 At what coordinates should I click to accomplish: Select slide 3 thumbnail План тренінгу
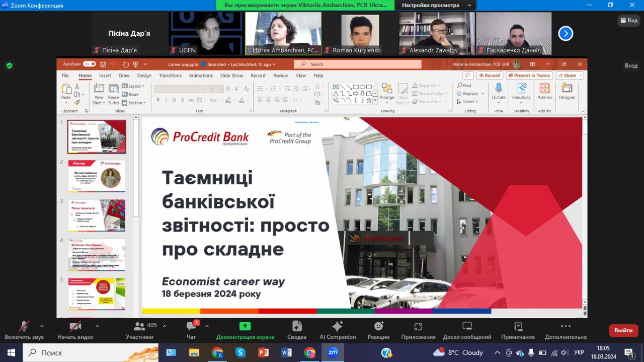point(97,215)
